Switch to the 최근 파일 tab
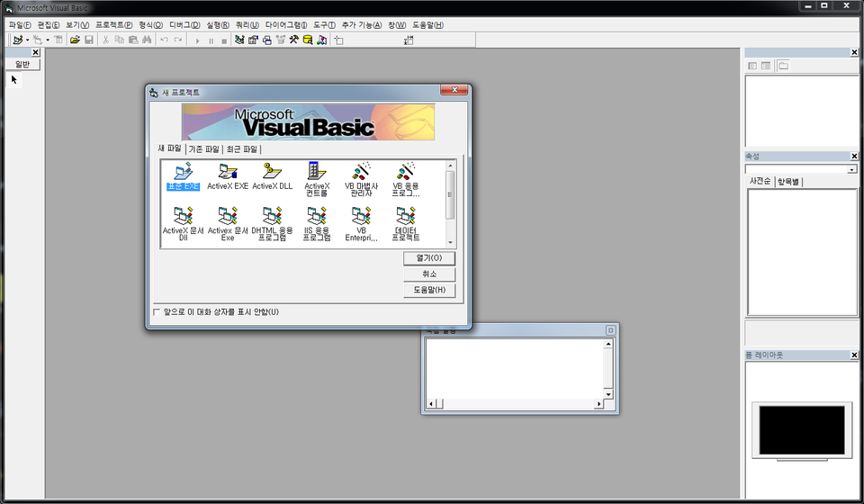This screenshot has height=504, width=864. point(242,149)
